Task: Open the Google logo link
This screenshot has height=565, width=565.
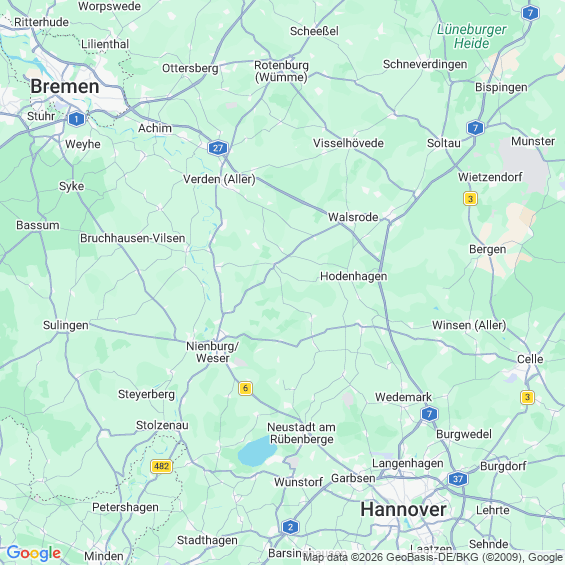Action: [34, 553]
